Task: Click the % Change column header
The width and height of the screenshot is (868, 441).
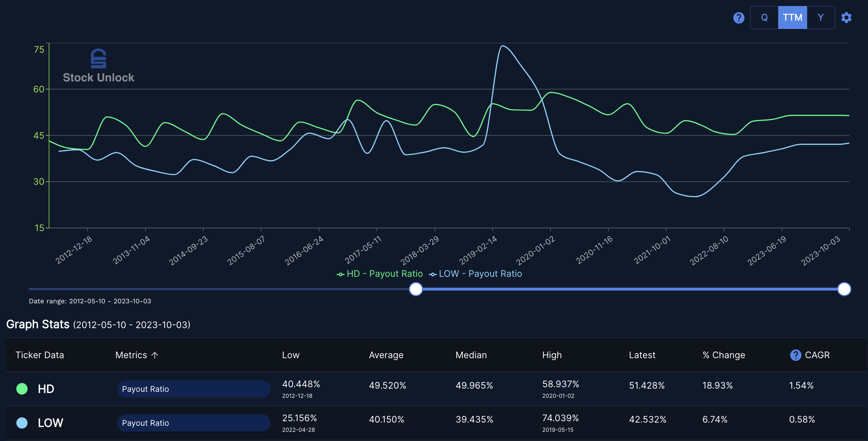Action: tap(724, 355)
